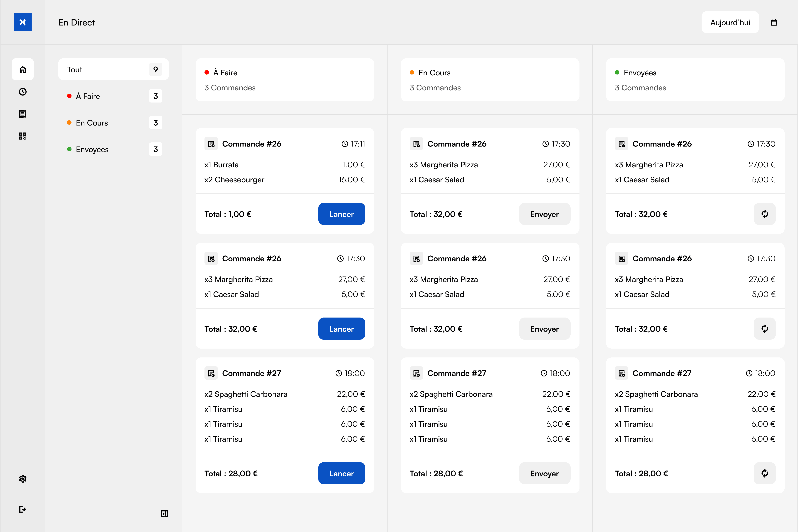
Task: Revert the Envoyées Commande #27 order
Action: [x=764, y=473]
